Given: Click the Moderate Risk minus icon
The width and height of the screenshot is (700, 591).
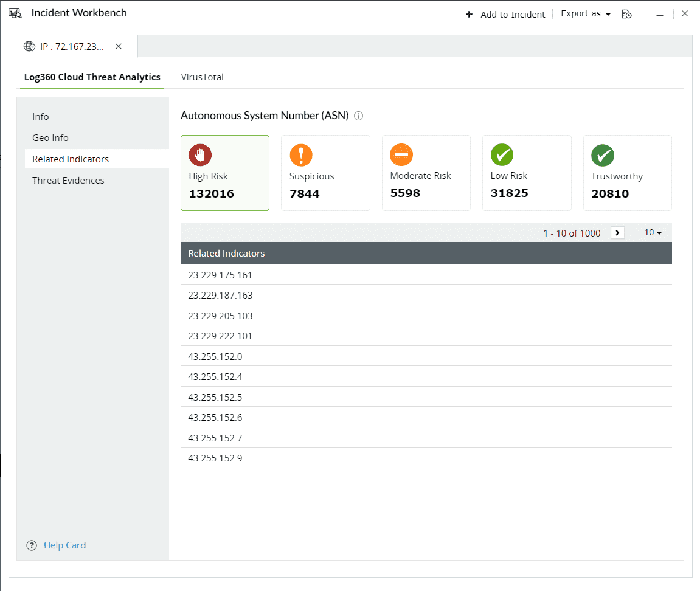Looking at the screenshot, I should point(401,154).
